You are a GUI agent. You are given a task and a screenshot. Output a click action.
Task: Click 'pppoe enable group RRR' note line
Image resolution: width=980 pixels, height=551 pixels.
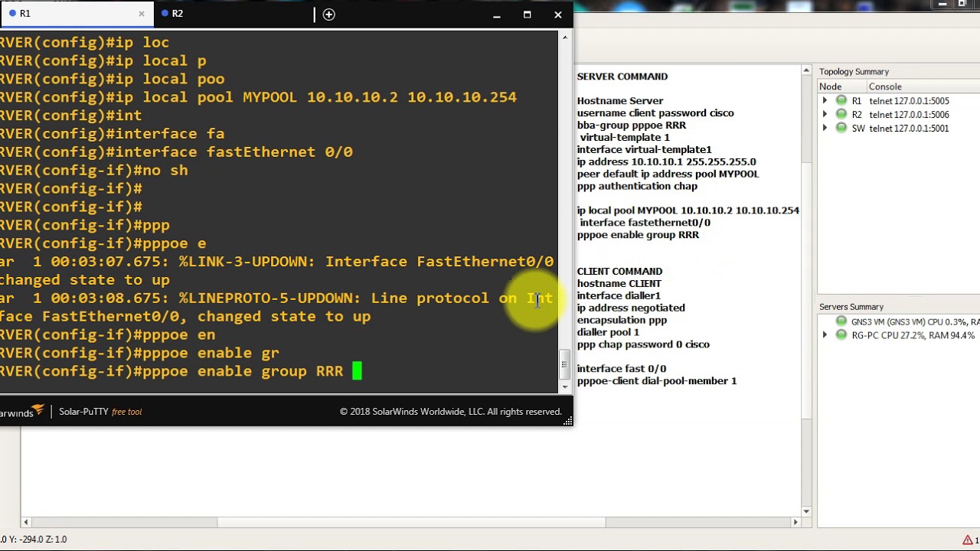coord(638,235)
